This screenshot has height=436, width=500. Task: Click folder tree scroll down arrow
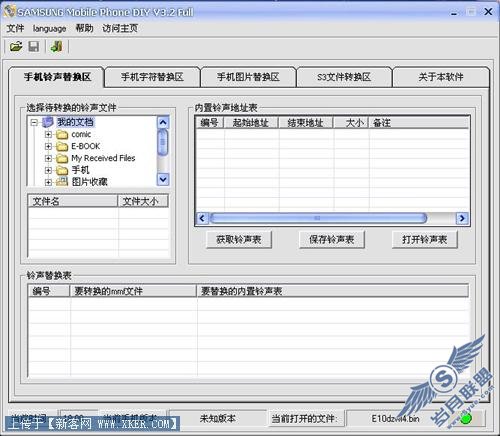tap(163, 179)
